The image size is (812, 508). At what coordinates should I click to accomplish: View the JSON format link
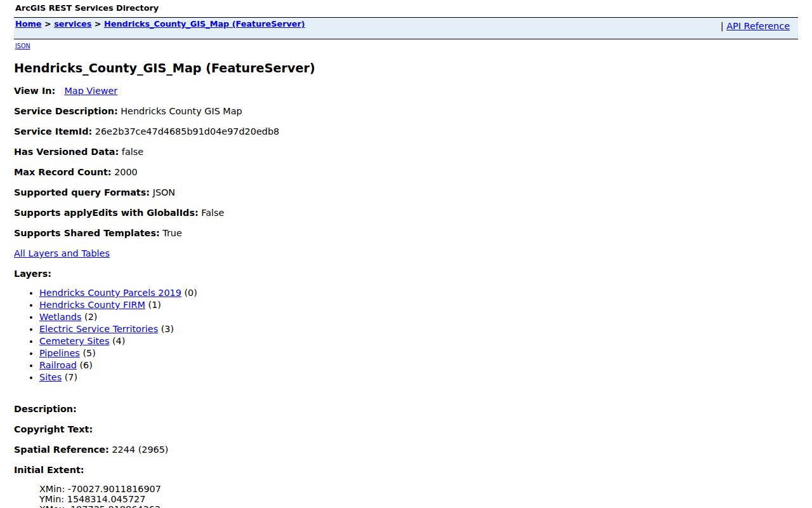click(x=22, y=46)
